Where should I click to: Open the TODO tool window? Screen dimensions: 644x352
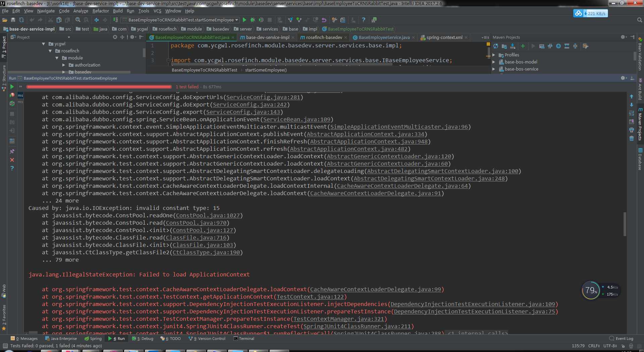pos(171,339)
